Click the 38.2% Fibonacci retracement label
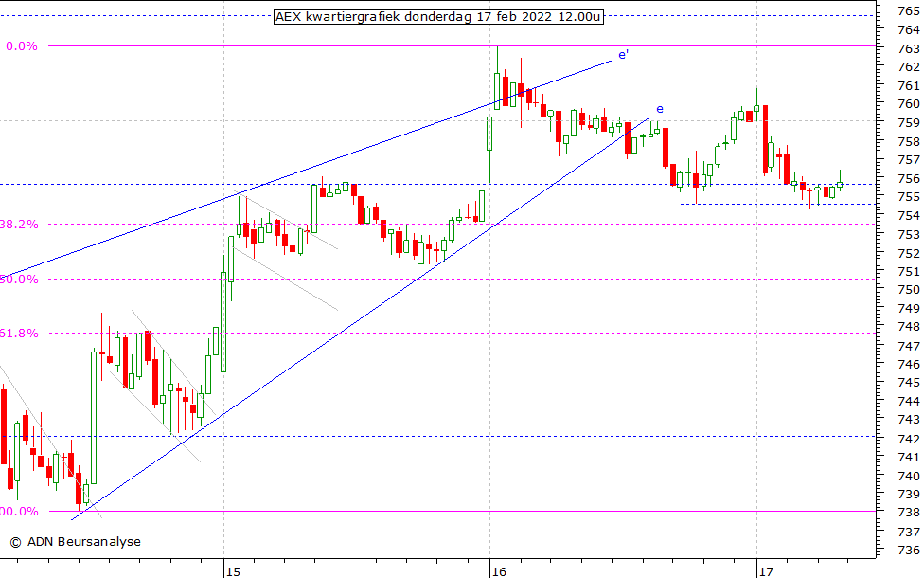The height and width of the screenshot is (578, 924). click(19, 225)
